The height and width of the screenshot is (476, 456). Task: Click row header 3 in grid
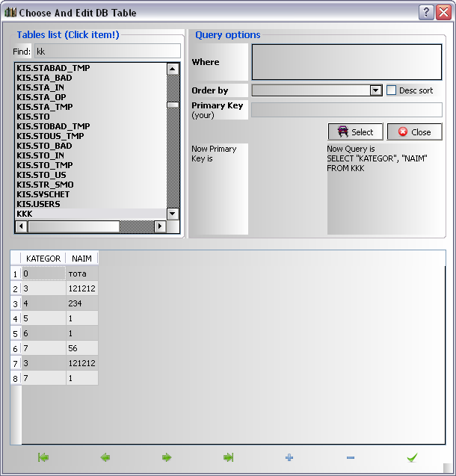point(16,303)
